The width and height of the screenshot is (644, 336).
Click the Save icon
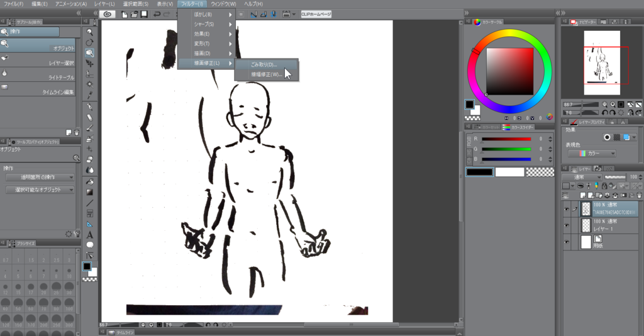point(144,14)
